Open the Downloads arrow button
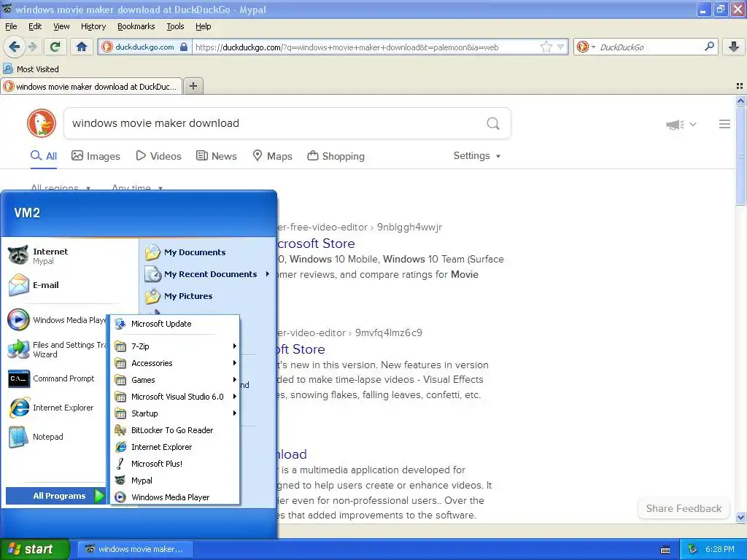The width and height of the screenshot is (747, 560). coord(734,47)
